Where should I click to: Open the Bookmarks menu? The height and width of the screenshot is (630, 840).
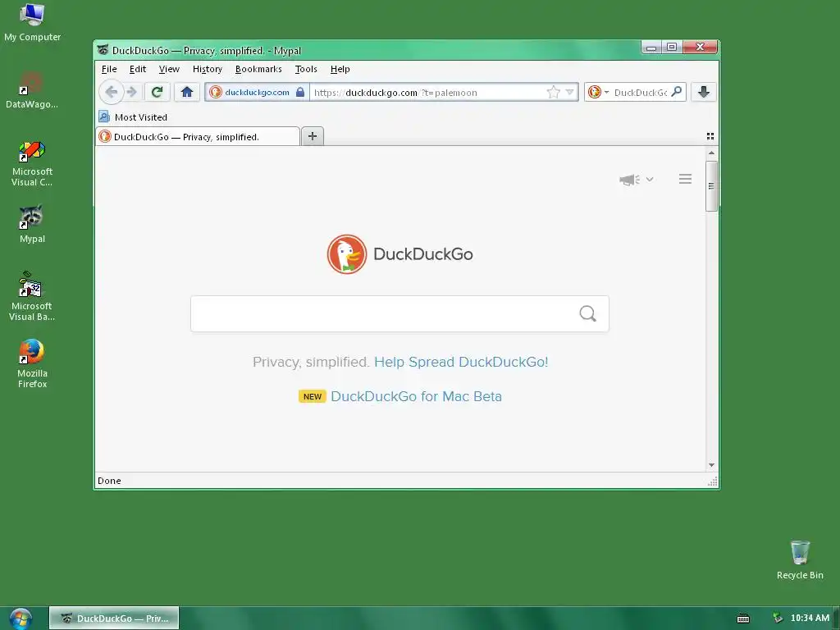tap(258, 69)
